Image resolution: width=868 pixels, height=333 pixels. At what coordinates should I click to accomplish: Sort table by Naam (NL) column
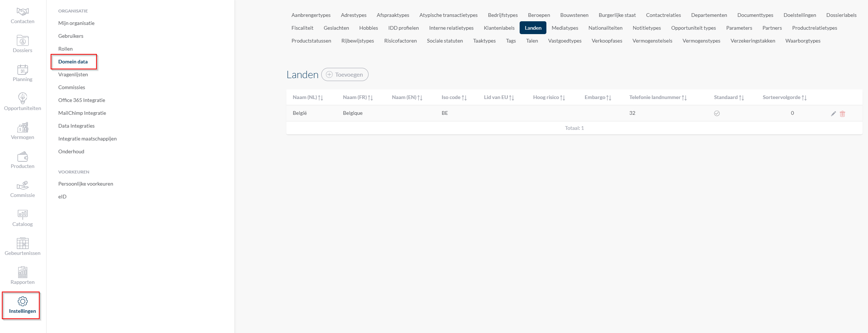(307, 98)
